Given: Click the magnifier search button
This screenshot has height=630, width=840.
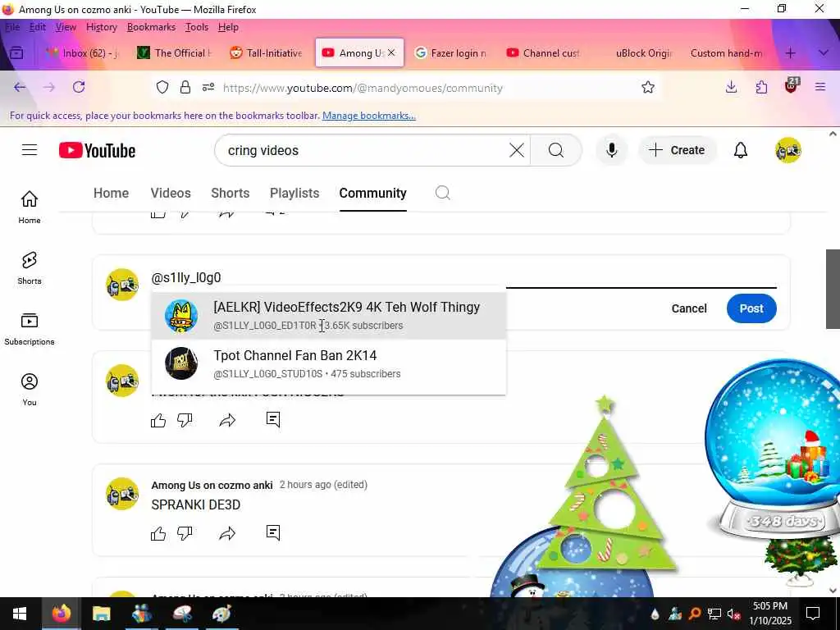Looking at the screenshot, I should point(556,151).
